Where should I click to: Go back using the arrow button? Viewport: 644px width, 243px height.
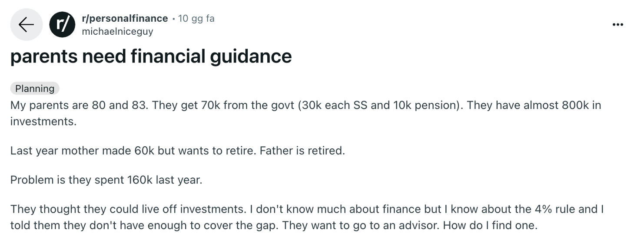pos(26,25)
